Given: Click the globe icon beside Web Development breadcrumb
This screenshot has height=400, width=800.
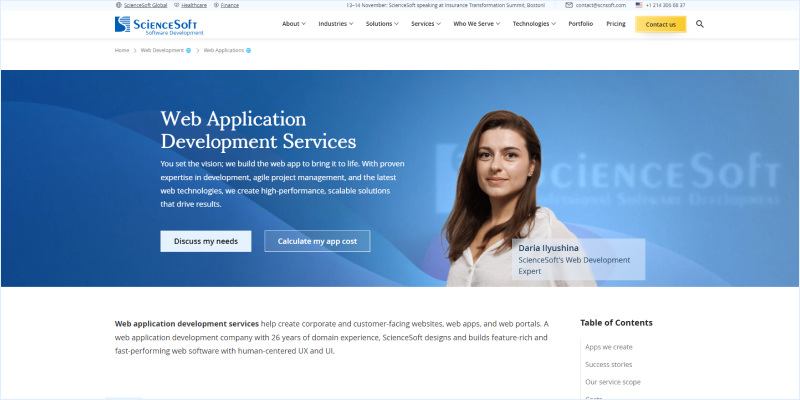Looking at the screenshot, I should click(x=188, y=49).
